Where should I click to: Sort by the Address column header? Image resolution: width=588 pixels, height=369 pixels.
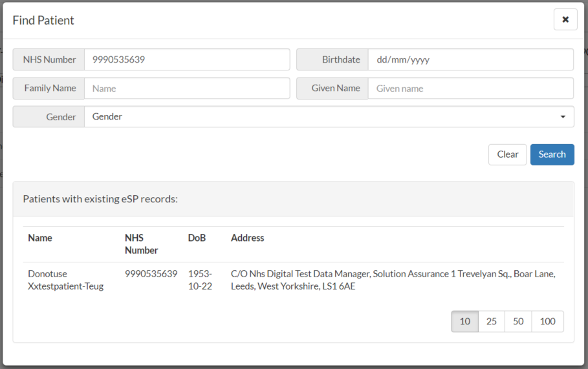(248, 238)
